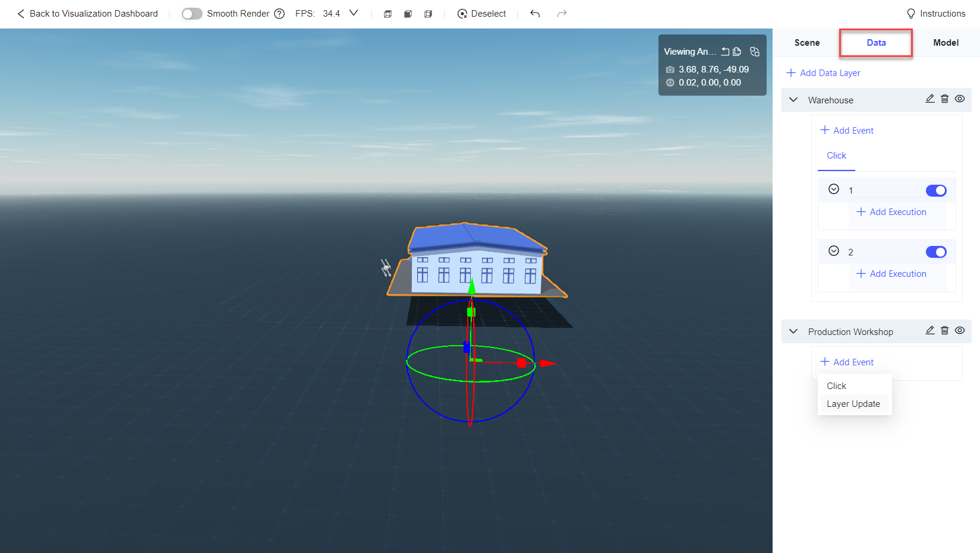Viewport: 980px width, 553px height.
Task: Open the Click events tab under Warehouse
Action: coord(836,156)
